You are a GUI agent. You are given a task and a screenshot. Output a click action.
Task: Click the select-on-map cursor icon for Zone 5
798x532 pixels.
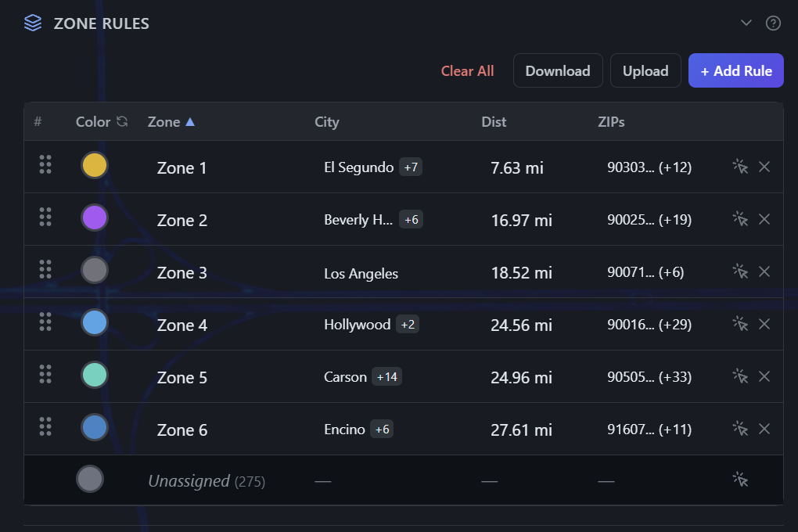coord(740,376)
